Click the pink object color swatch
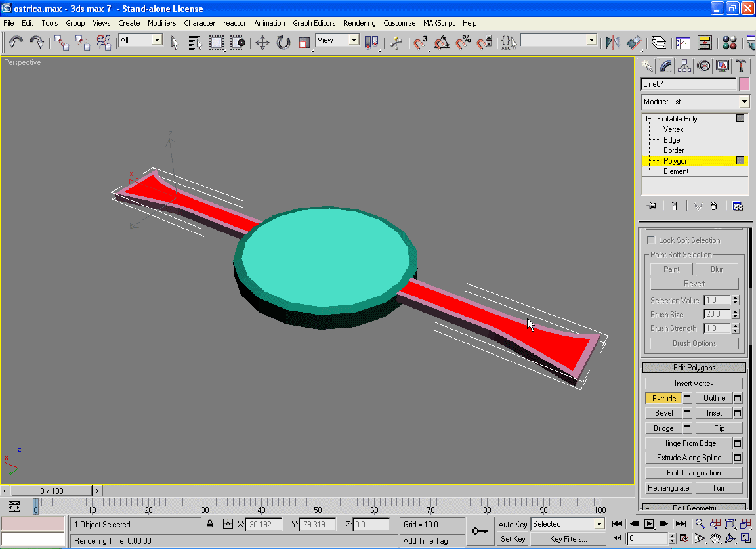 pyautogui.click(x=744, y=84)
